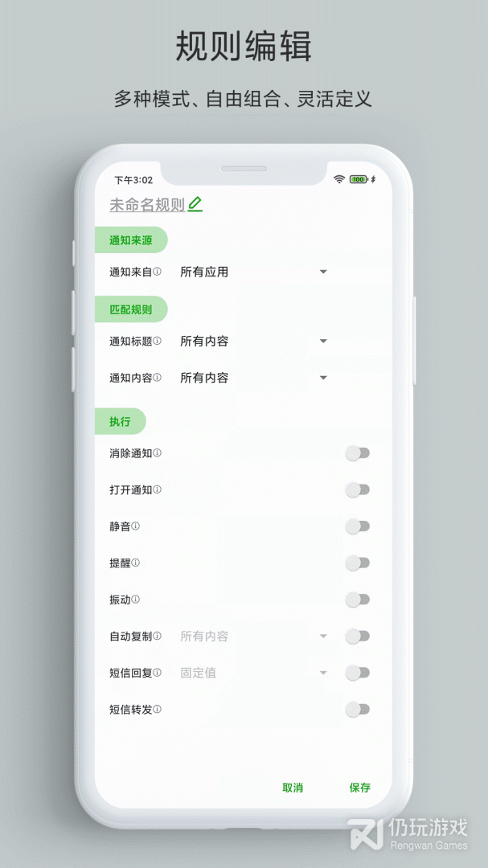Enable the 消除通知 switch
This screenshot has height=868, width=488.
pyautogui.click(x=357, y=453)
